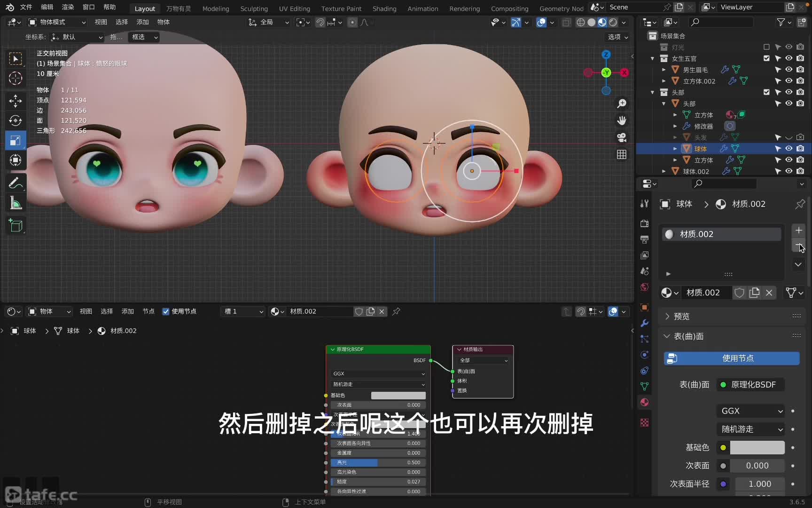Image resolution: width=812 pixels, height=508 pixels.
Task: Collapse 女生五官 collection in outliner
Action: point(652,58)
